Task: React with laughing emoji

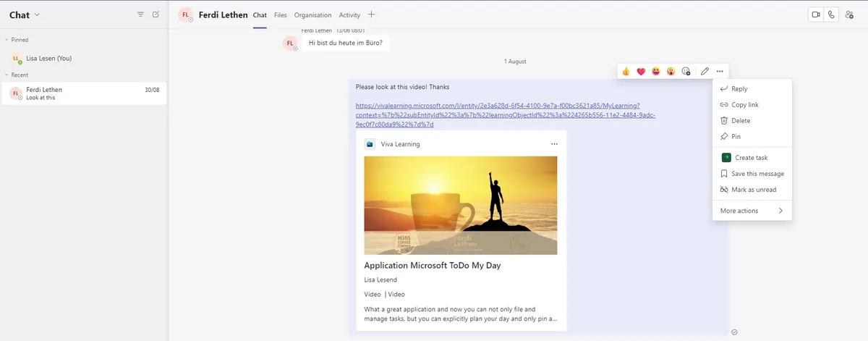Action: point(656,71)
